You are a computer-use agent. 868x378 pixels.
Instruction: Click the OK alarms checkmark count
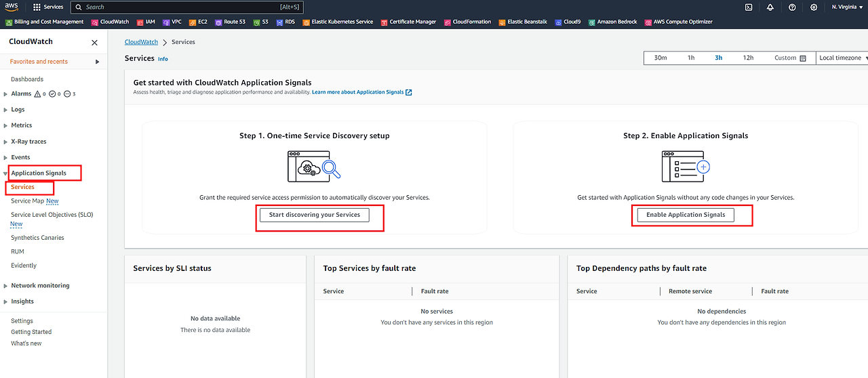coord(55,94)
